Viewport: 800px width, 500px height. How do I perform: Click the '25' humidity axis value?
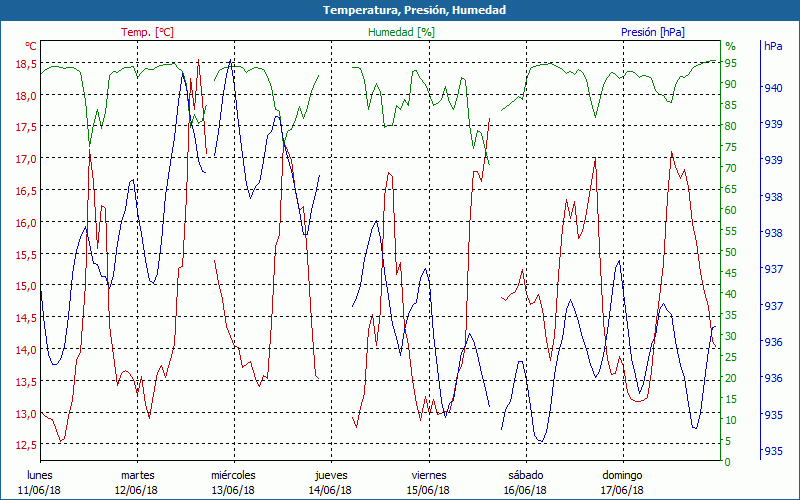[731, 357]
